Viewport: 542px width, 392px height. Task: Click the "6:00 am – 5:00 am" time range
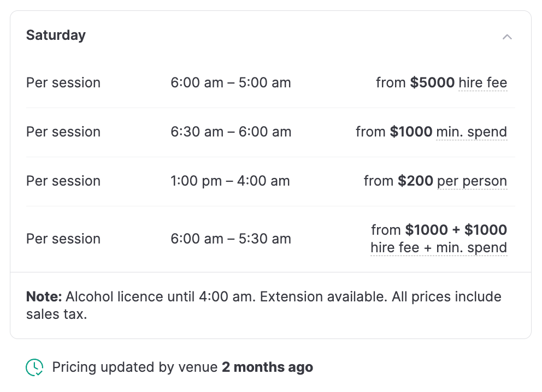tap(231, 83)
